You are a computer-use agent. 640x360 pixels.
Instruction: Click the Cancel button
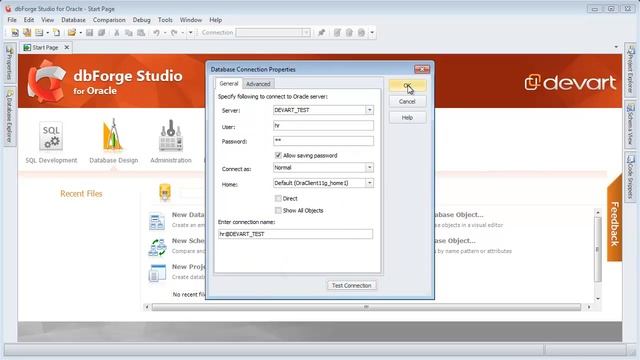(407, 101)
